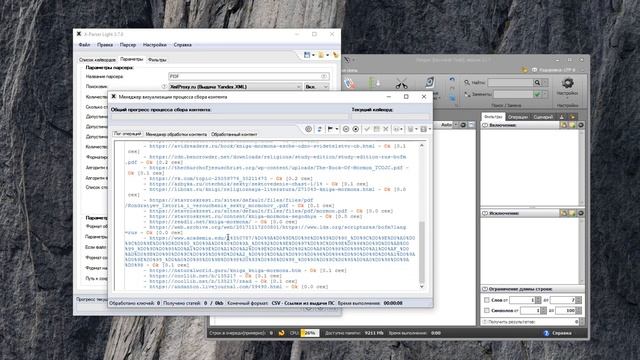Select the Менеджер обработки контента tab
This screenshot has width=640, height=360.
176,134
